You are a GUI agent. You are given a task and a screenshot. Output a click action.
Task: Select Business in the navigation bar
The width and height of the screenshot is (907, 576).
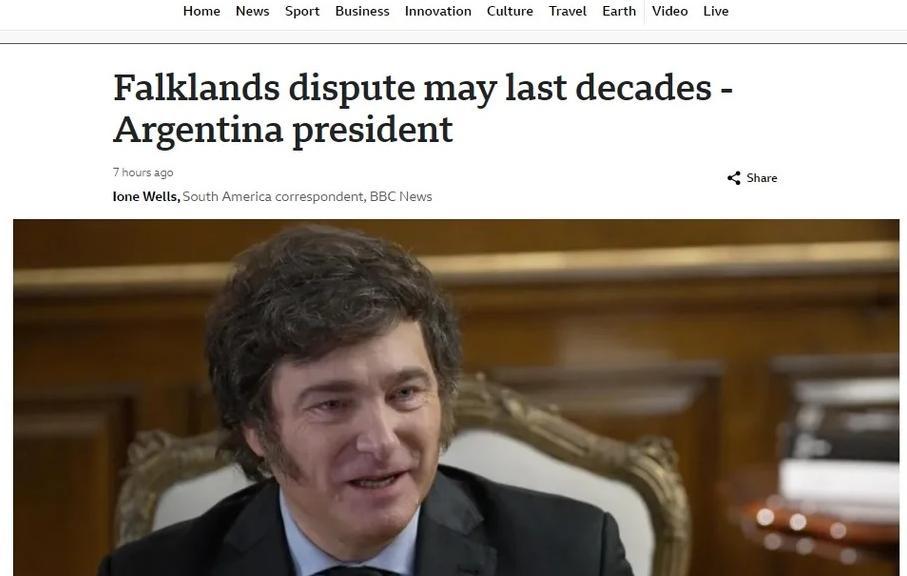(362, 11)
